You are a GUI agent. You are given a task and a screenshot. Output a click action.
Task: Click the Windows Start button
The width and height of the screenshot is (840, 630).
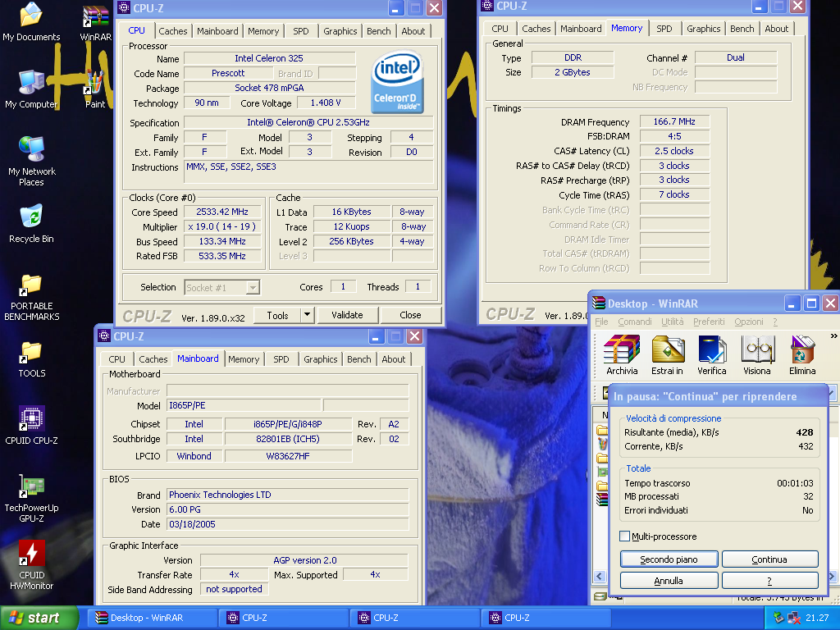coord(39,618)
